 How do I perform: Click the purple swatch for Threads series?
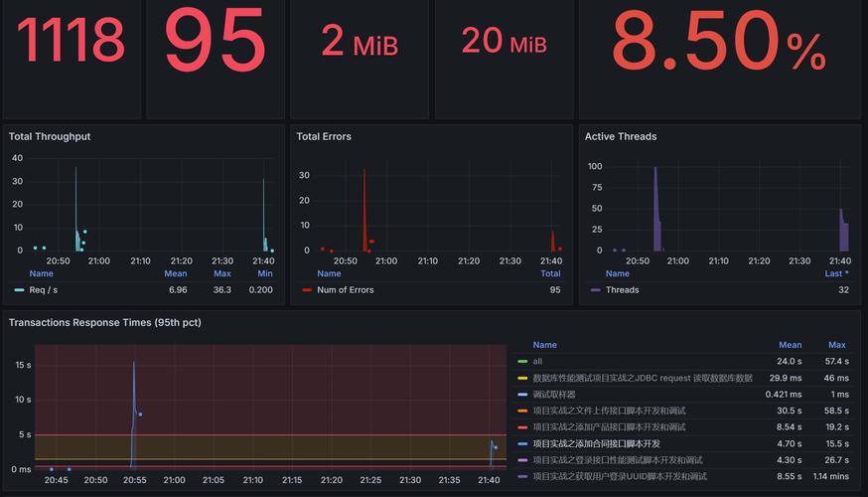click(595, 290)
